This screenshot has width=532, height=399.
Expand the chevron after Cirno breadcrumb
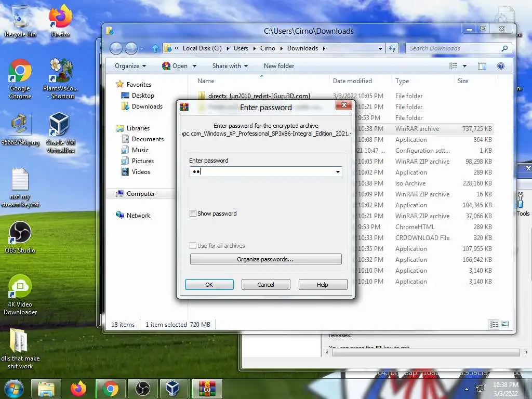(x=281, y=48)
